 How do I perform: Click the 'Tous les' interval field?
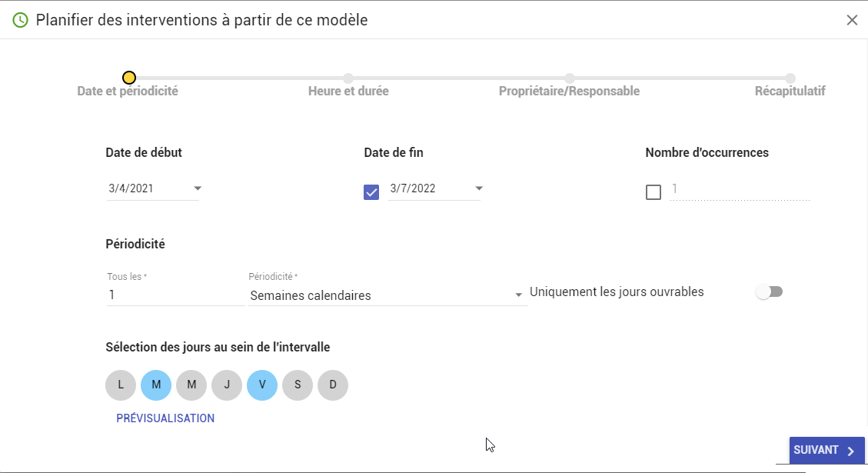(175, 295)
